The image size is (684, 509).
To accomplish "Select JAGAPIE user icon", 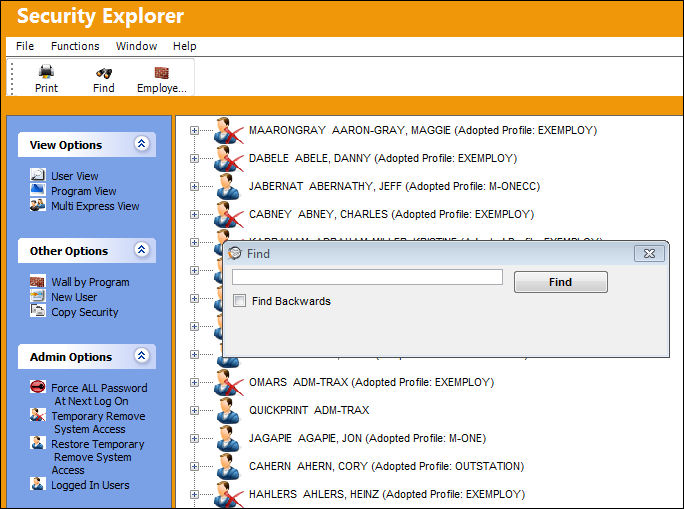I will [228, 438].
